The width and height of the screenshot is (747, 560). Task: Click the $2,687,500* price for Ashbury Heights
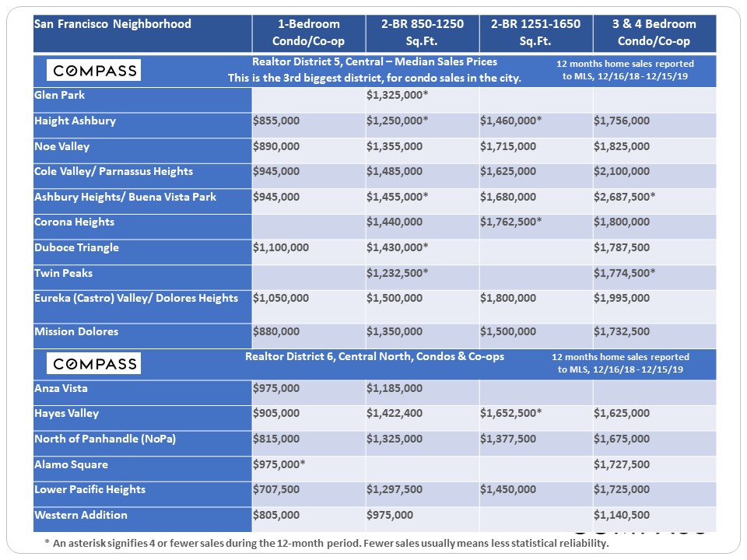624,197
